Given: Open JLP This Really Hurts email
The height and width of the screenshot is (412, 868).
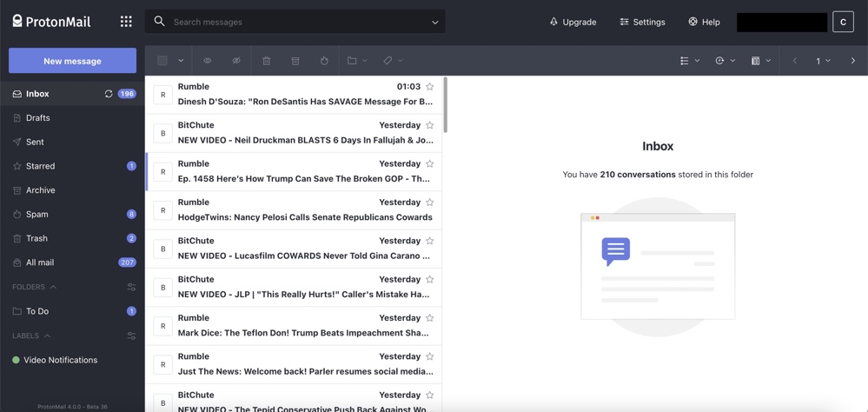Looking at the screenshot, I should [294, 288].
